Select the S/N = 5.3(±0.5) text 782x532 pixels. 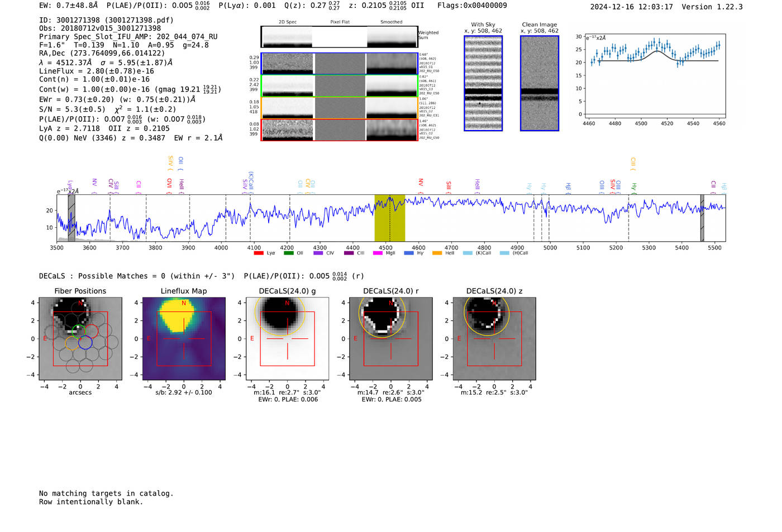pos(72,109)
